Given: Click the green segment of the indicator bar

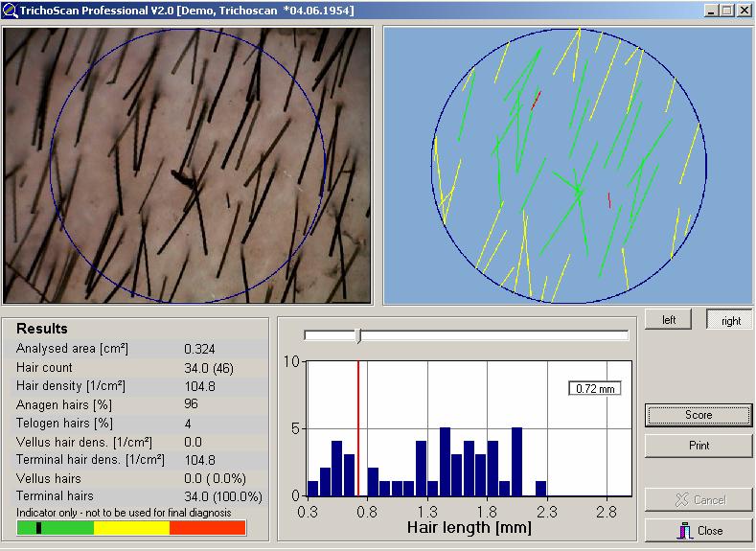Looking at the screenshot, I should [57, 528].
